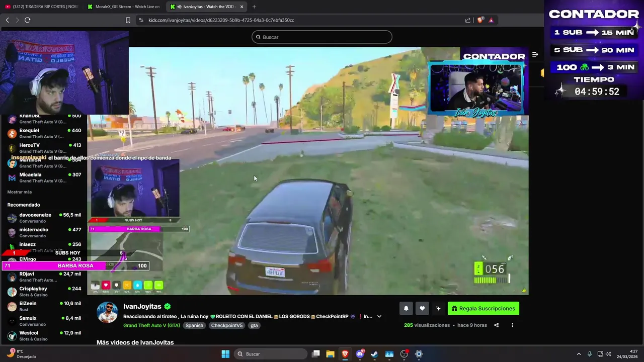This screenshot has height=362, width=644.
Task: Open recommended channel inlaezz
Action: tap(44, 246)
